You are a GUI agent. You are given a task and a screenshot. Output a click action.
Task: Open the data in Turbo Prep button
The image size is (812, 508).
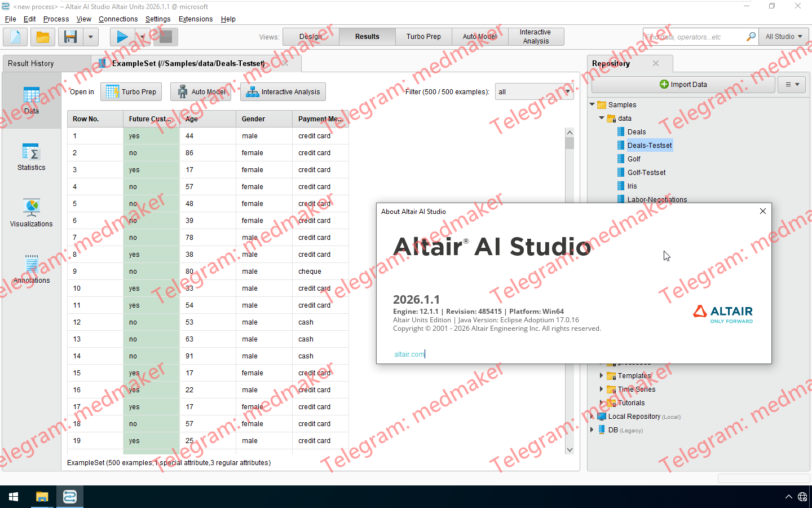point(131,92)
